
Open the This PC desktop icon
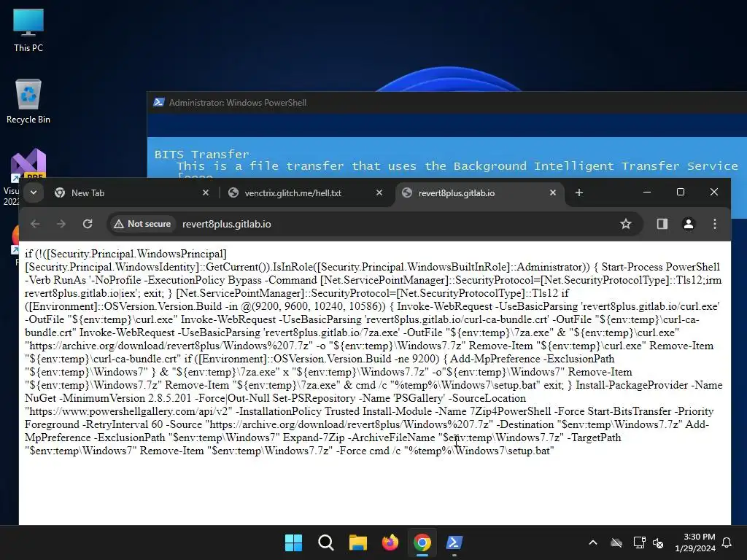28,31
